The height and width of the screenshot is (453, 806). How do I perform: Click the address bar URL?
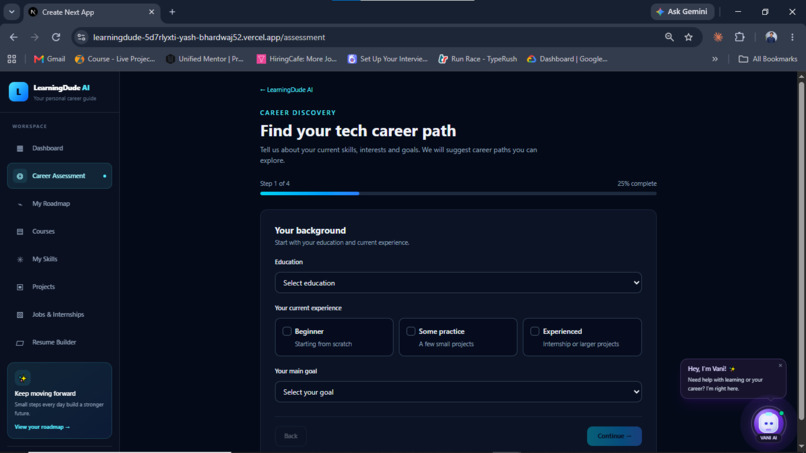coord(209,37)
